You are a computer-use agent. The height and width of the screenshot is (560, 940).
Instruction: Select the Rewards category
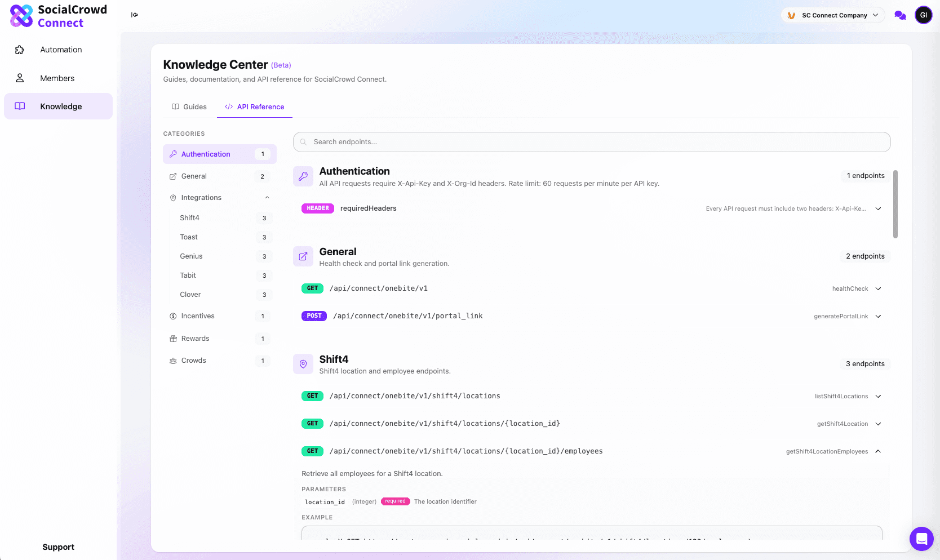pyautogui.click(x=220, y=339)
